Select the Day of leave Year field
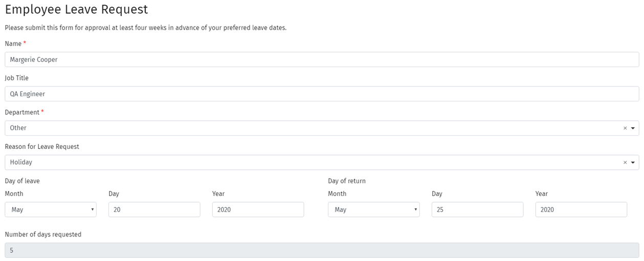 coord(258,209)
